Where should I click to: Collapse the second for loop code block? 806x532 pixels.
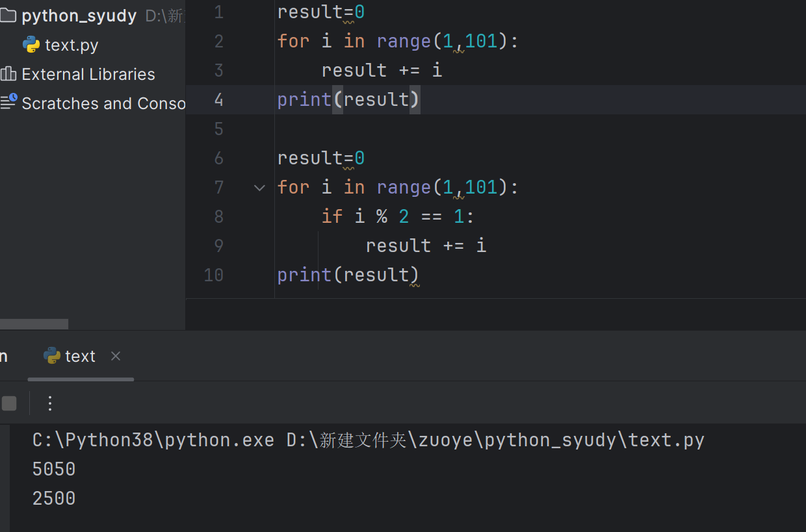(x=259, y=187)
